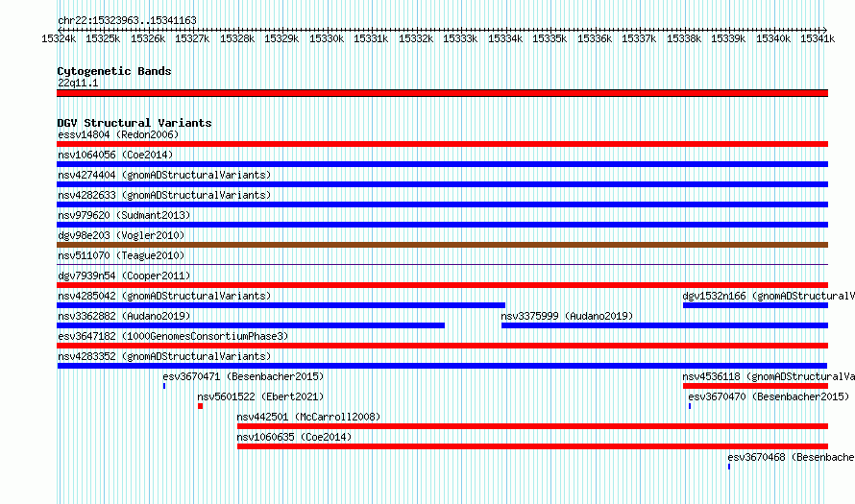
Task: Click the brown dgv98e203 variant bar
Action: point(442,245)
